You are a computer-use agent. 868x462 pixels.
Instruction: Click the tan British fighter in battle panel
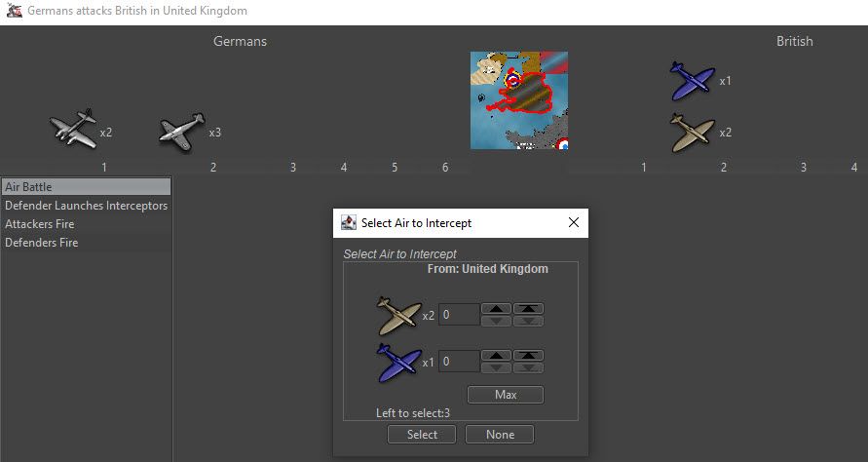coord(693,133)
